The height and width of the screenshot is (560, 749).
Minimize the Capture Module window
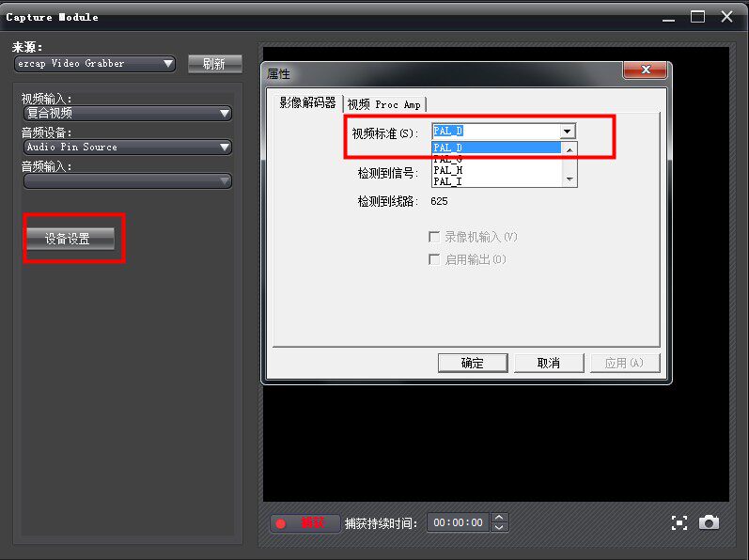668,18
